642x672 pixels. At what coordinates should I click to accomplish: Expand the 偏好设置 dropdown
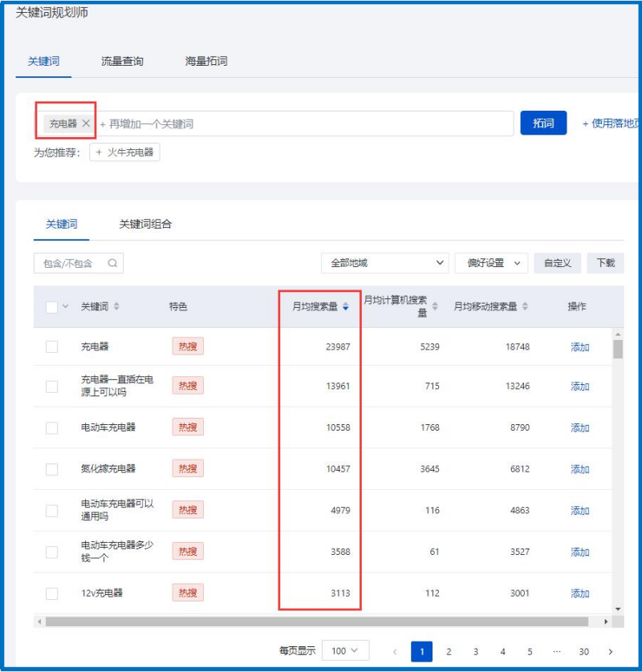click(x=491, y=263)
